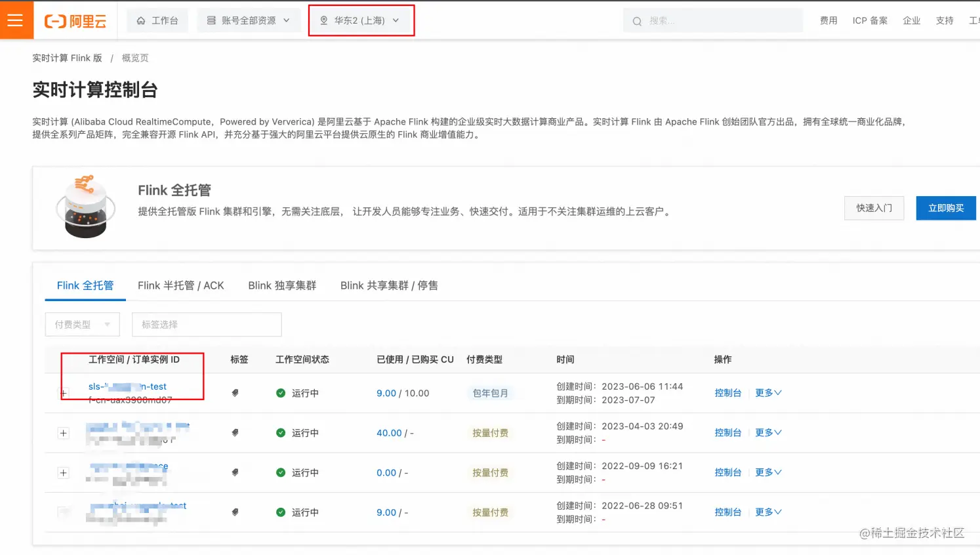Expand the 账号全部资源 dropdown
Screen dimensions: 980x555
(x=249, y=21)
